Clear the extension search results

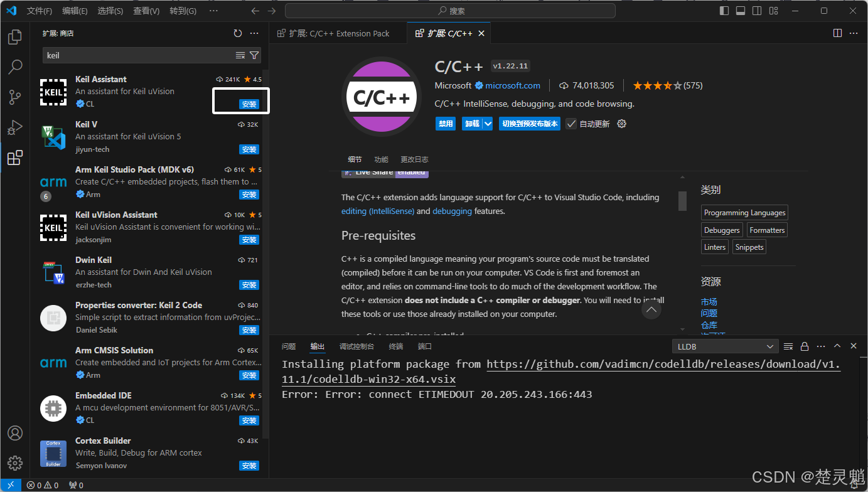pos(240,55)
